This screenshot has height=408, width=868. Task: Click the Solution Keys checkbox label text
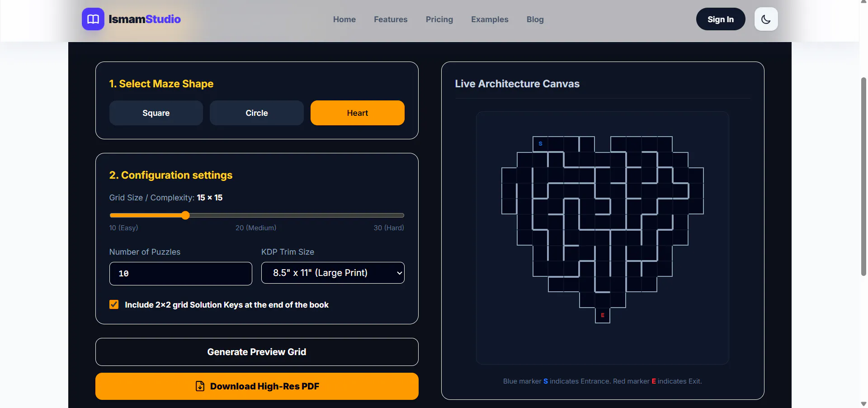point(226,305)
